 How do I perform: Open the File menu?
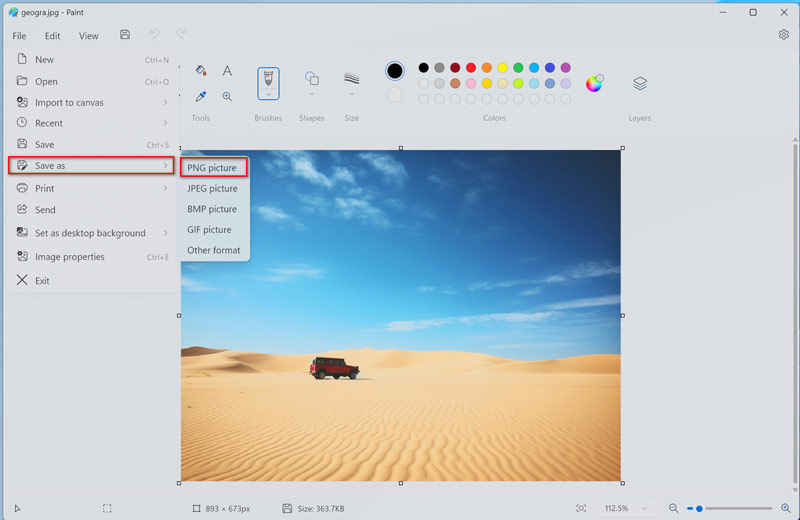pyautogui.click(x=19, y=36)
